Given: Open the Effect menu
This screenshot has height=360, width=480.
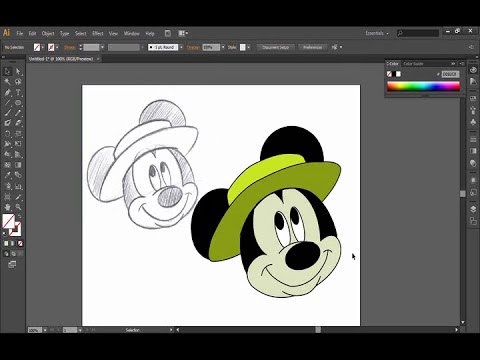Looking at the screenshot, I should coord(98,33).
